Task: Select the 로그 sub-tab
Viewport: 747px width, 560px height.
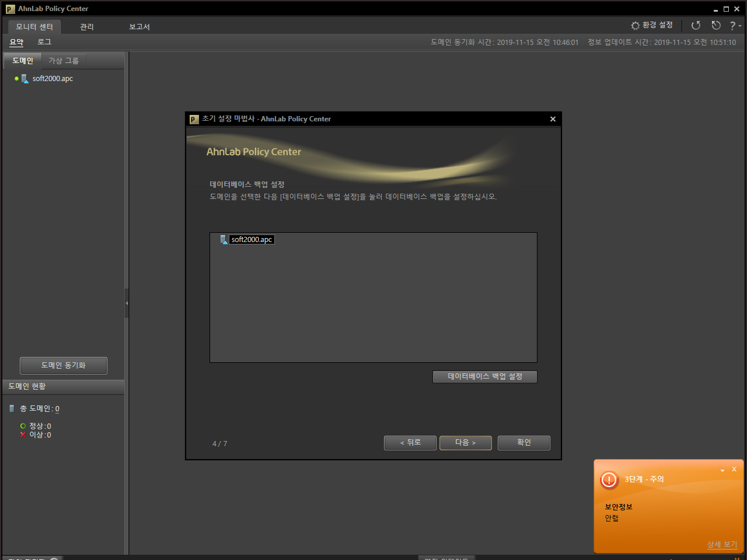Action: point(44,42)
